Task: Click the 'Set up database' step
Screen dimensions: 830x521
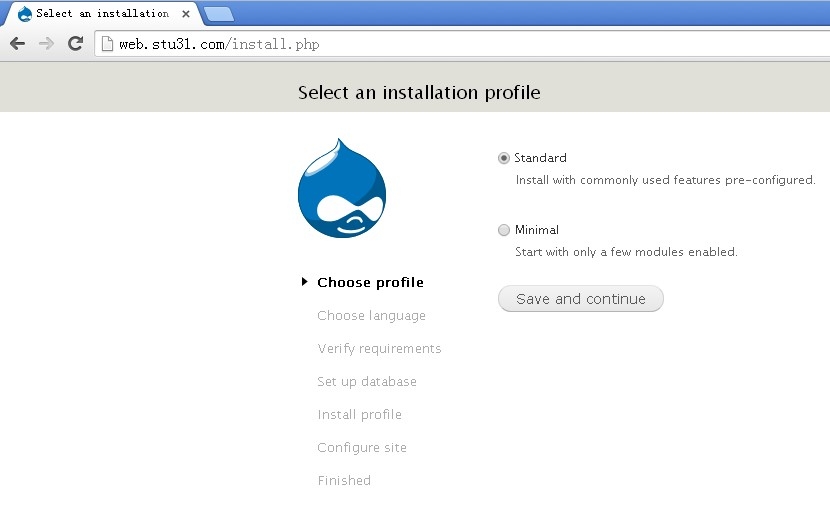Action: 367,382
